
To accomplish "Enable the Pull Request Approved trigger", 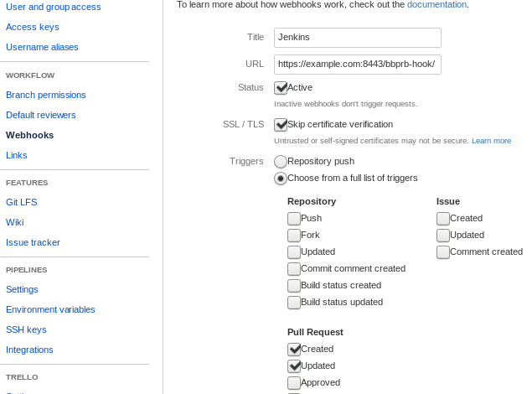I will (x=294, y=383).
